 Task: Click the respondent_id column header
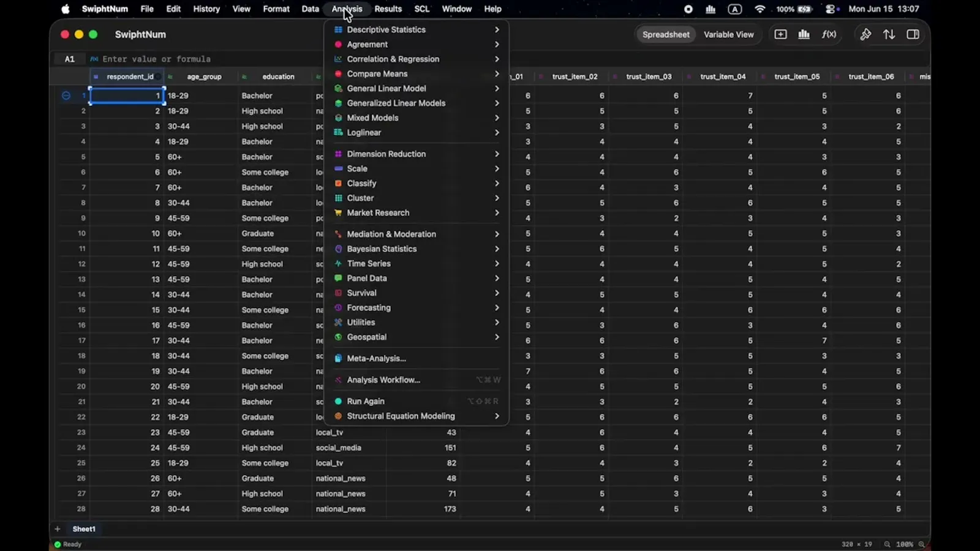(x=127, y=77)
